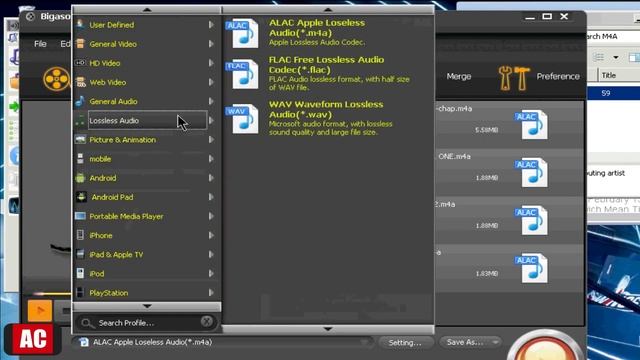Click the Portable Media Player icon

click(80, 216)
